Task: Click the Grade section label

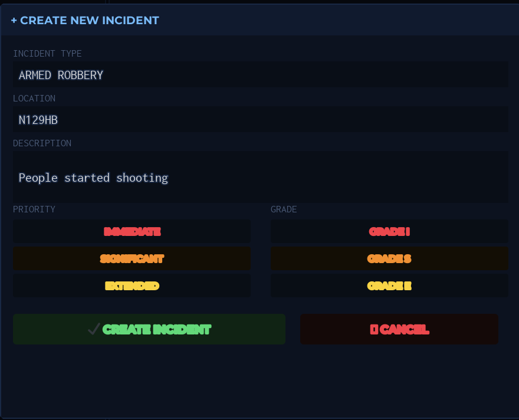Action: (284, 209)
